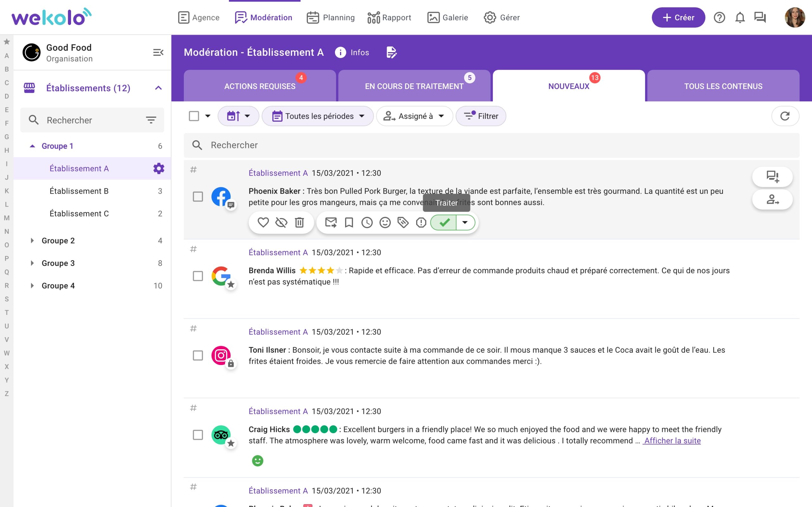Click the delete/trash icon on first review
812x507 pixels.
299,222
